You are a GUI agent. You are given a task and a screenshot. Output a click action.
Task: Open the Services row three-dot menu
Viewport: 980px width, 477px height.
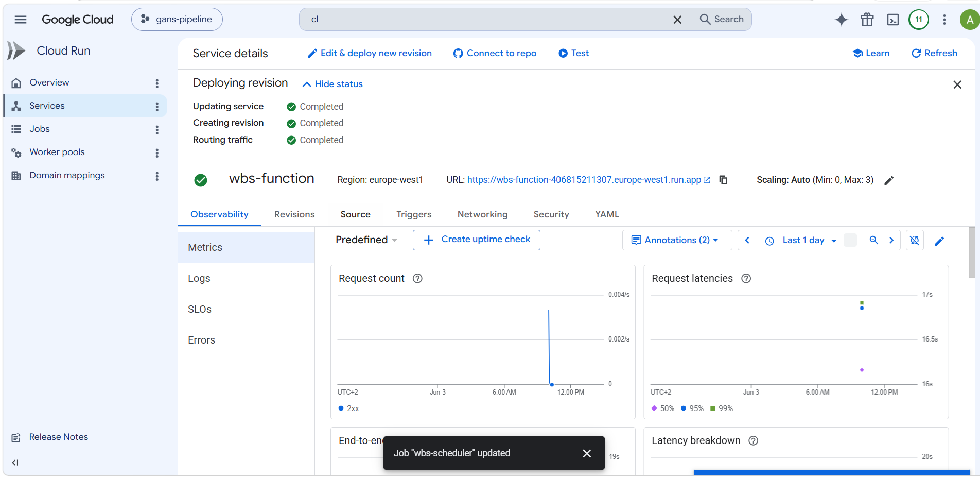(157, 107)
